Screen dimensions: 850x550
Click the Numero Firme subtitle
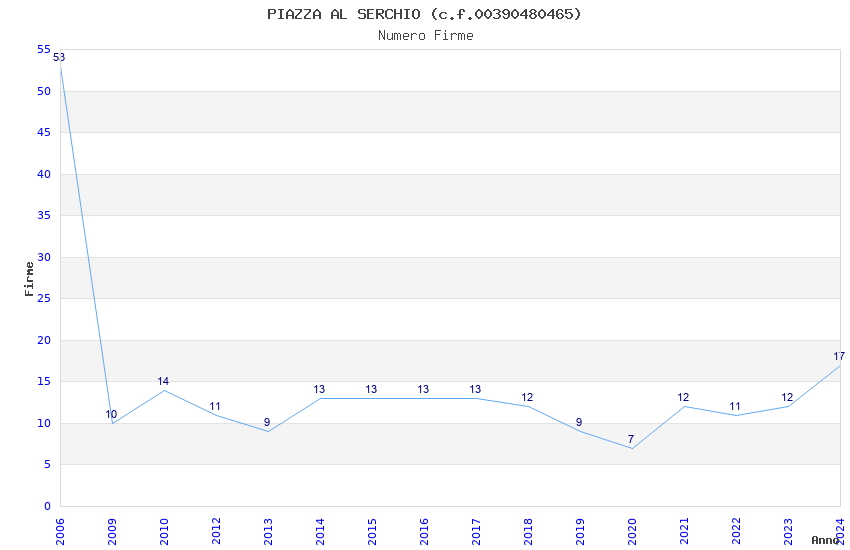point(425,36)
